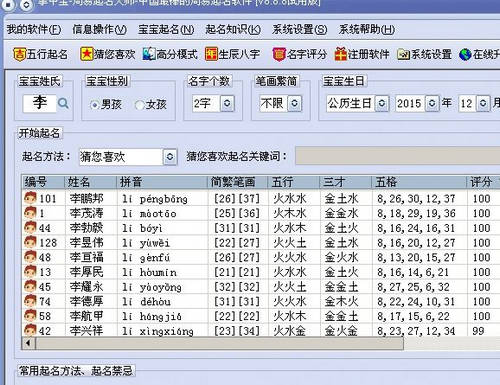Sort by the 拼音 column header
The image size is (500, 385).
pos(162,182)
